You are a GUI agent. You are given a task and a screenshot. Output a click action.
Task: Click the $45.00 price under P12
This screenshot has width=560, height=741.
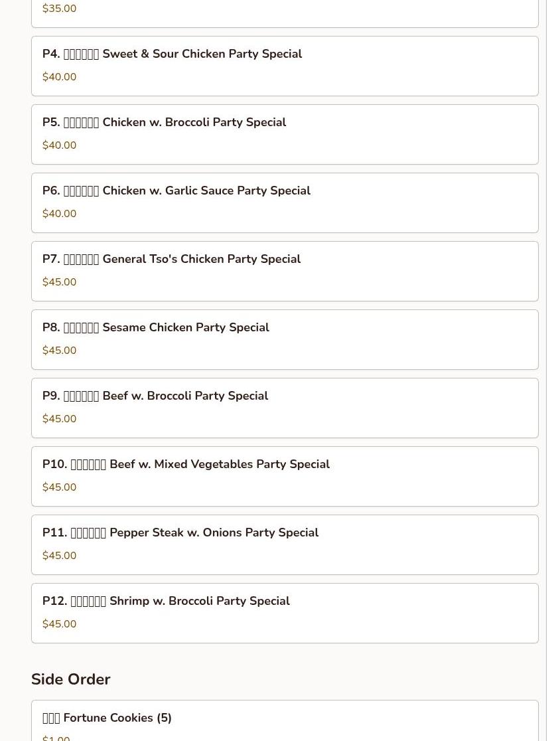(59, 624)
